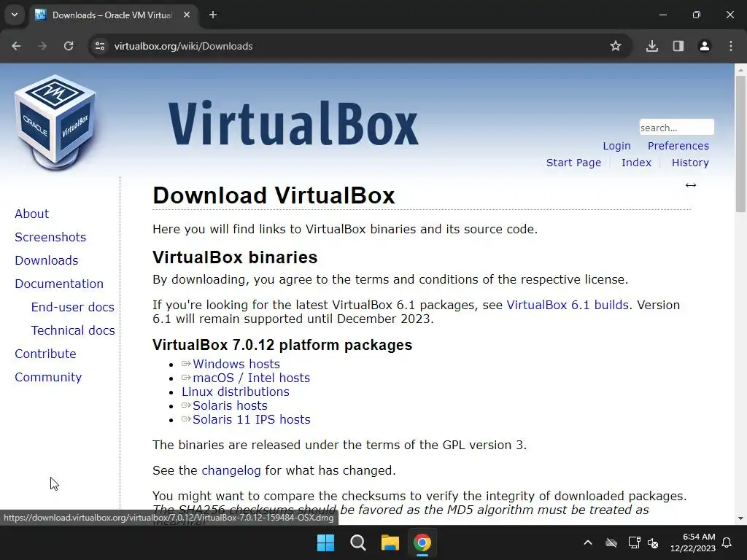Click scrollbar down arrow
Viewport: 747px width, 560px height.
(x=740, y=518)
